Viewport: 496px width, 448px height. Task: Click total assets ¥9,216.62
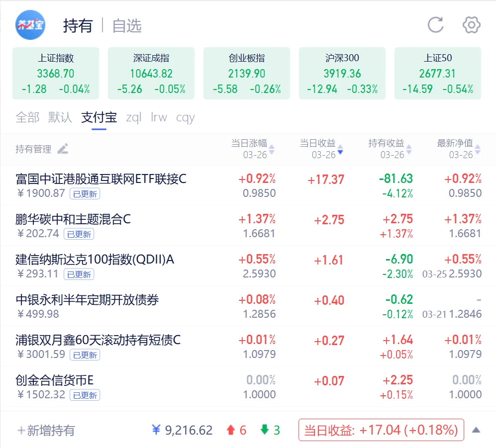point(182,430)
